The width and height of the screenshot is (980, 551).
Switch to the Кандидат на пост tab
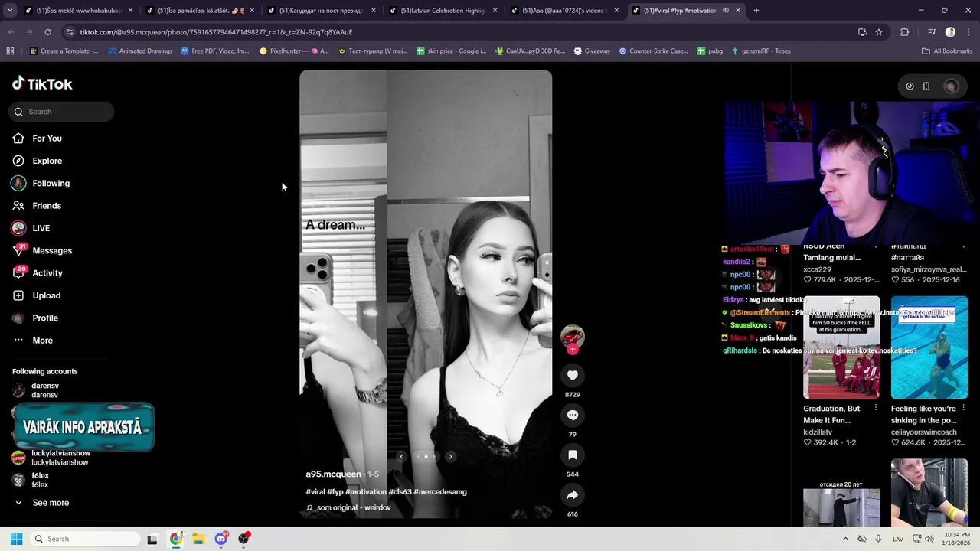[322, 11]
